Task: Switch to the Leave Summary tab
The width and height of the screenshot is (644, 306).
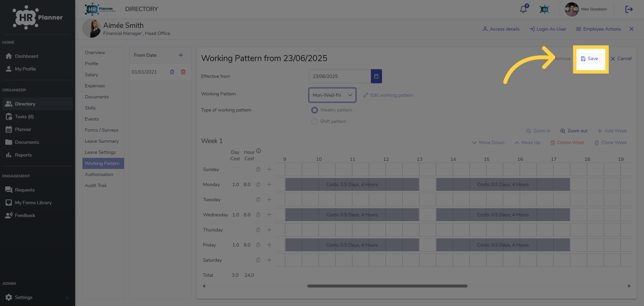Action: pyautogui.click(x=102, y=141)
